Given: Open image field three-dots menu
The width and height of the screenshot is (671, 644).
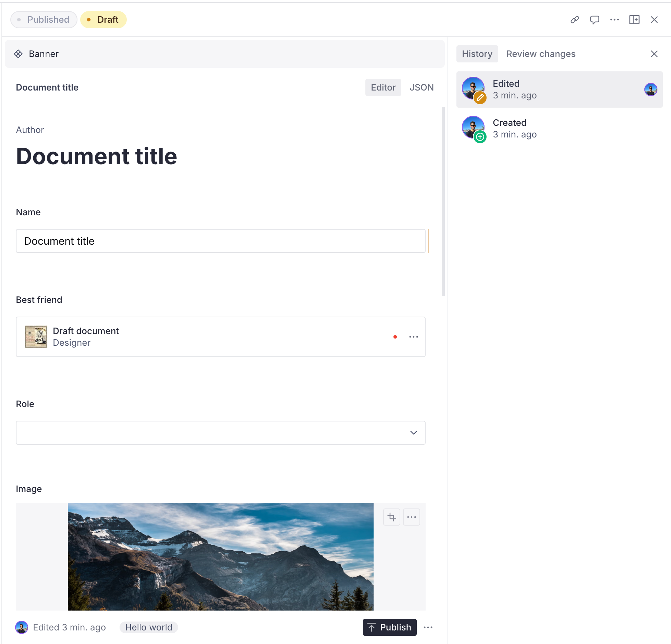Looking at the screenshot, I should 411,517.
